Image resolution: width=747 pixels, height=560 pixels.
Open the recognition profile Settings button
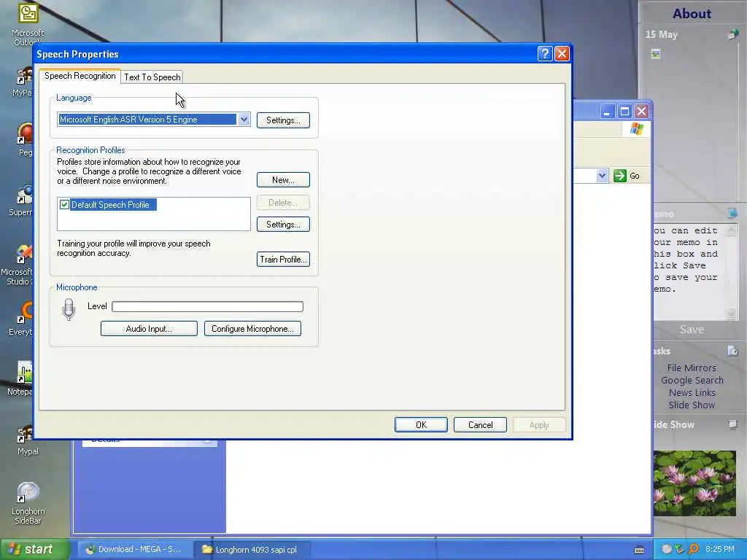pos(283,225)
